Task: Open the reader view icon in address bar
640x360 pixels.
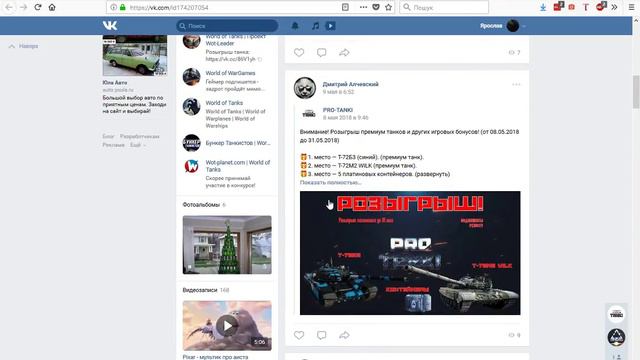Action: point(345,7)
